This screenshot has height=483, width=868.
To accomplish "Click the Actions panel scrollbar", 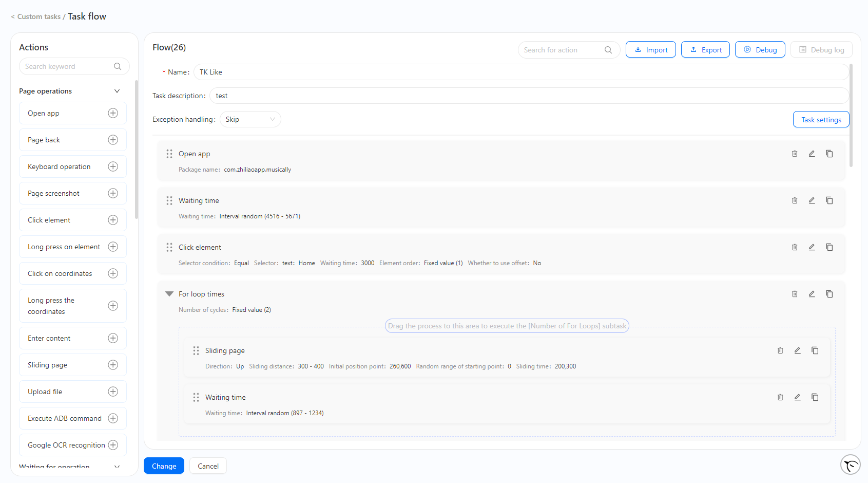I will tap(136, 149).
